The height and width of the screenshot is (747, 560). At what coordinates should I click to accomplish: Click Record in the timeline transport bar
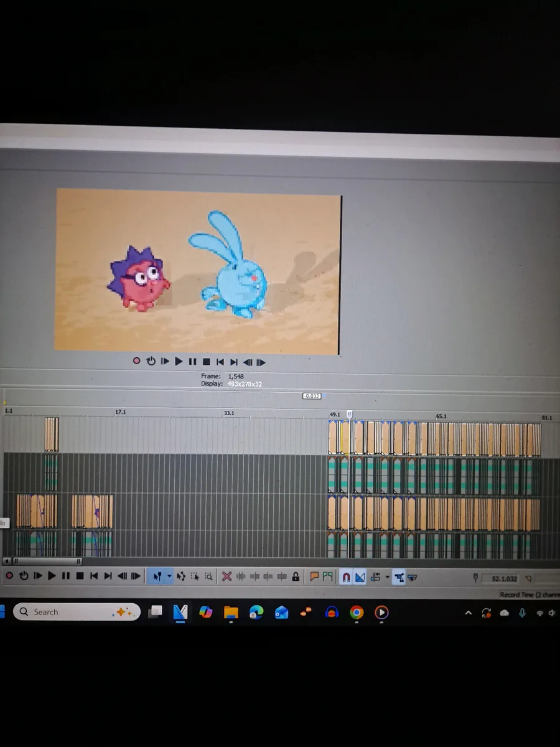[x=9, y=575]
